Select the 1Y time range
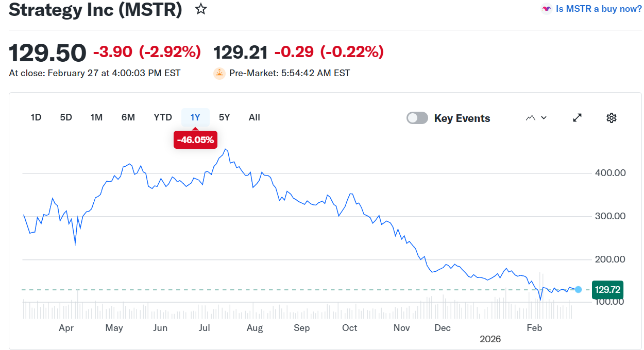 (195, 117)
